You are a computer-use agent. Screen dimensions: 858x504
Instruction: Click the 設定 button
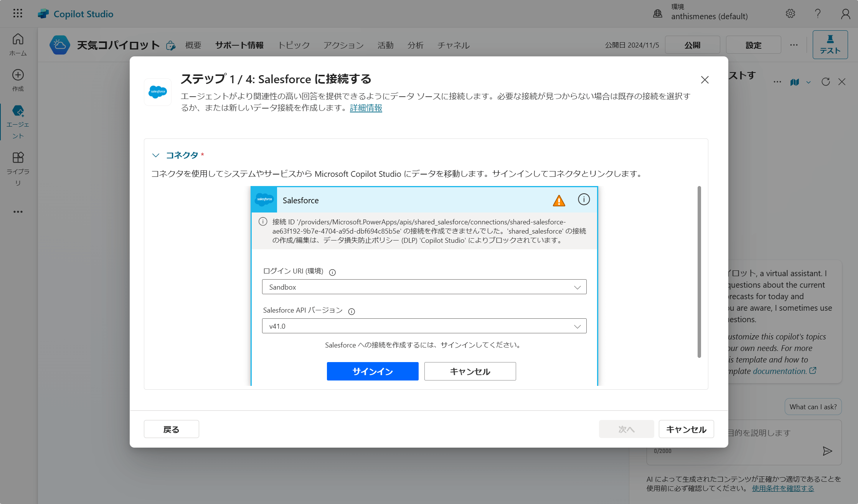click(x=754, y=45)
